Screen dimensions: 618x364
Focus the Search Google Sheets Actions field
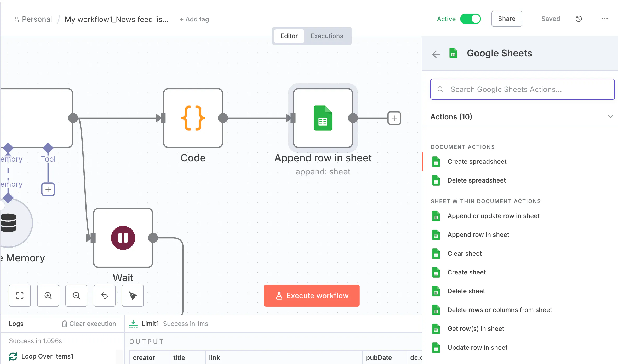522,89
